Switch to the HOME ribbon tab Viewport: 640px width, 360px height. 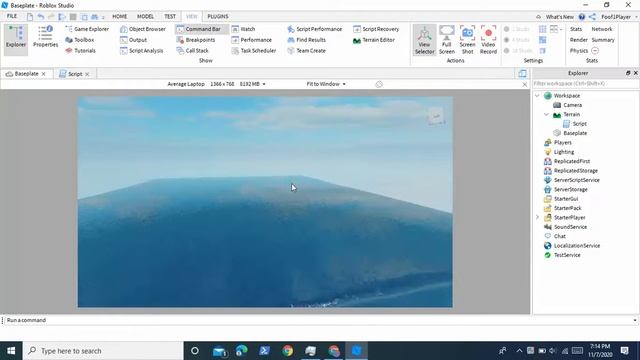pos(120,16)
